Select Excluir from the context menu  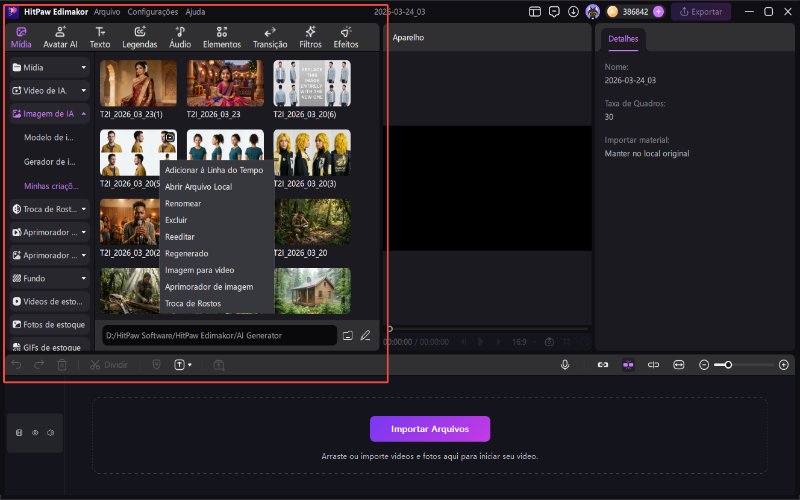[176, 219]
